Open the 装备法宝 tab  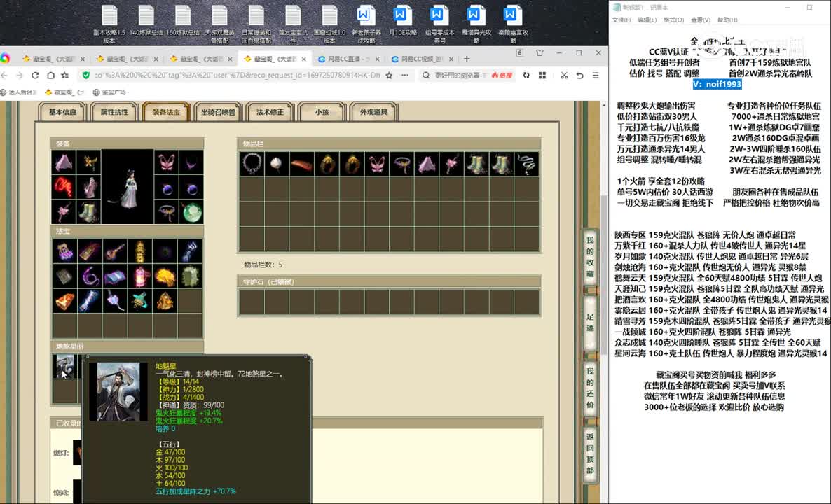166,112
